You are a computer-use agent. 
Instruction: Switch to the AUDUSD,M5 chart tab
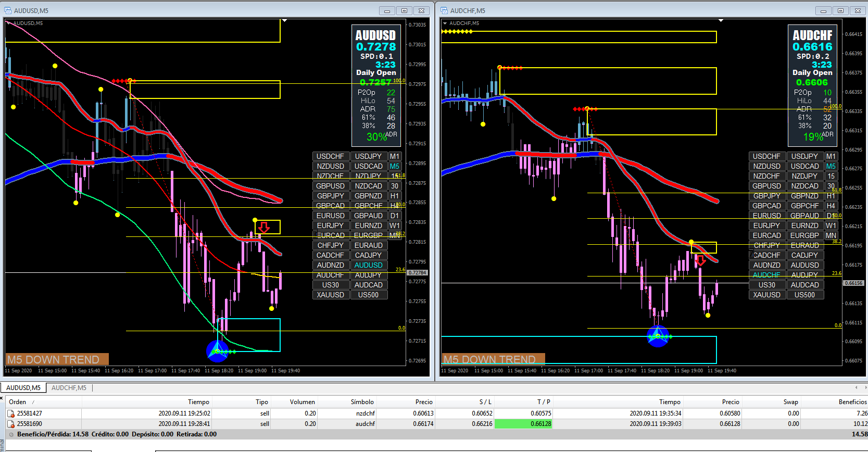click(23, 388)
